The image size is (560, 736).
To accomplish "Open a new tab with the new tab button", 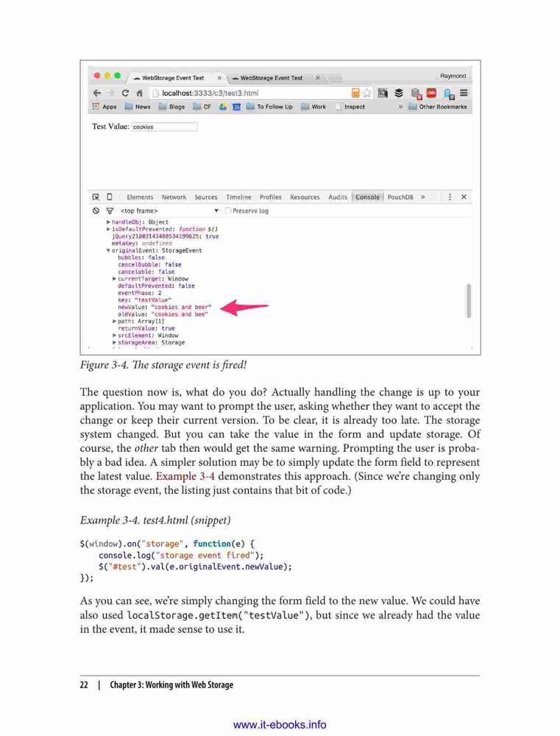I will click(335, 79).
